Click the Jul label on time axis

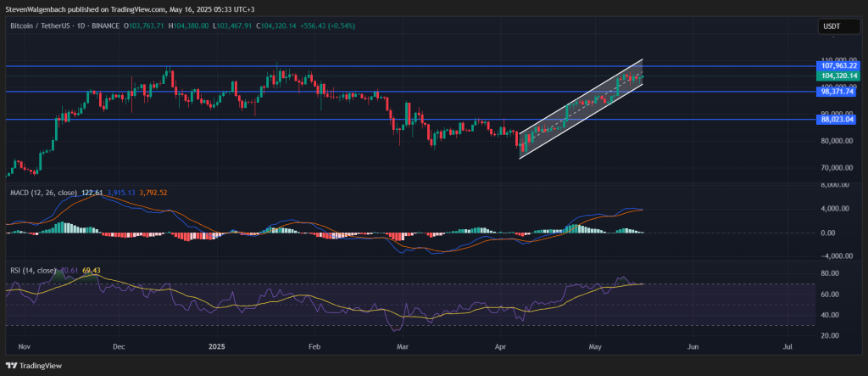[x=788, y=346]
